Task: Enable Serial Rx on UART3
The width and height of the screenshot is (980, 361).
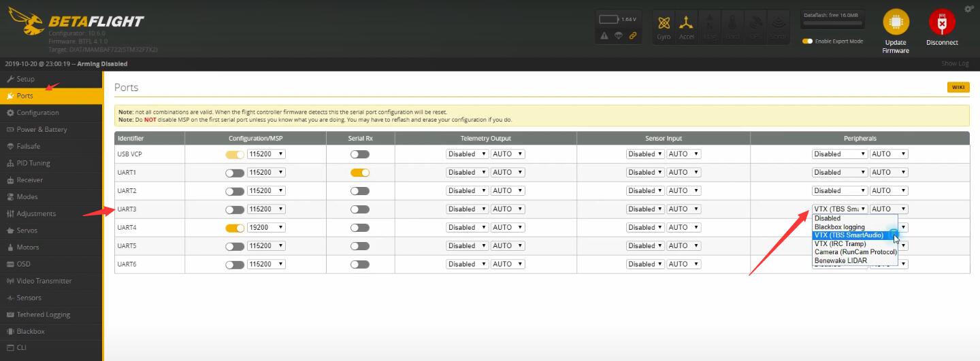Action: tap(360, 209)
